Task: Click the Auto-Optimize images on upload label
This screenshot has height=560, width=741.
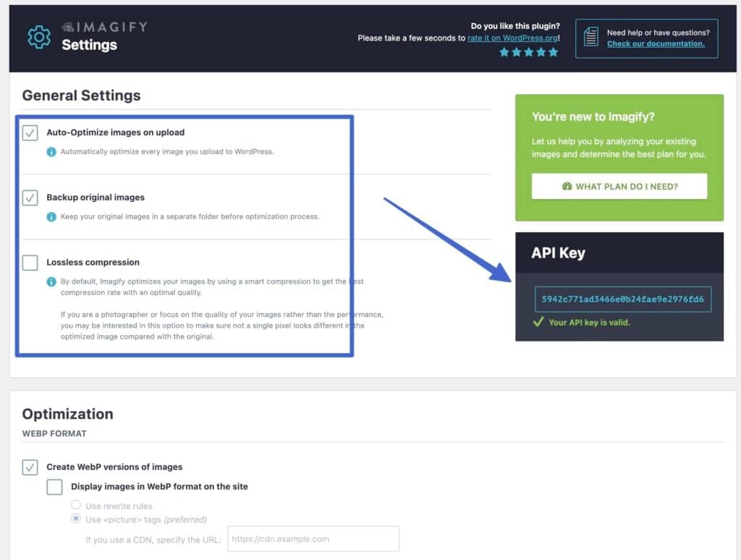Action: point(115,132)
